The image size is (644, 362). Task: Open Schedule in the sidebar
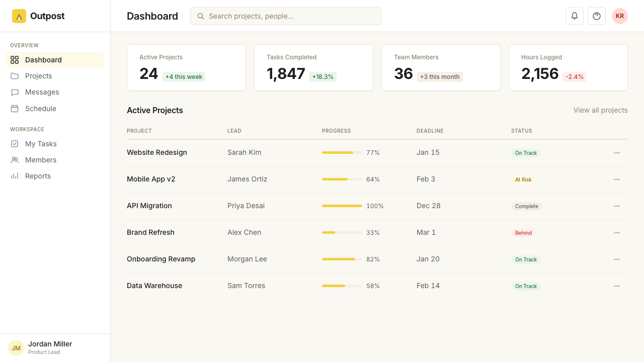tap(55, 109)
